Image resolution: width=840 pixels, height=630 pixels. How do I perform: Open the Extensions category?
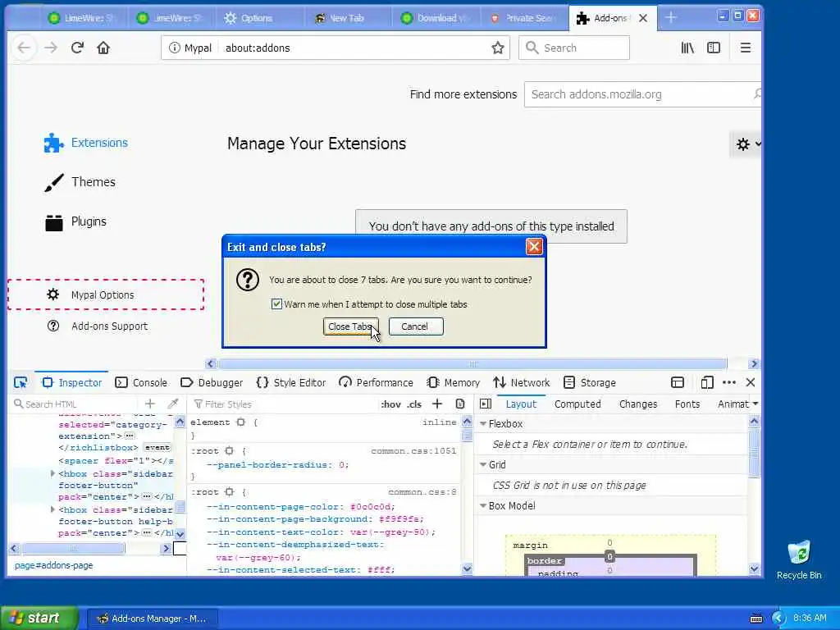[x=86, y=143]
